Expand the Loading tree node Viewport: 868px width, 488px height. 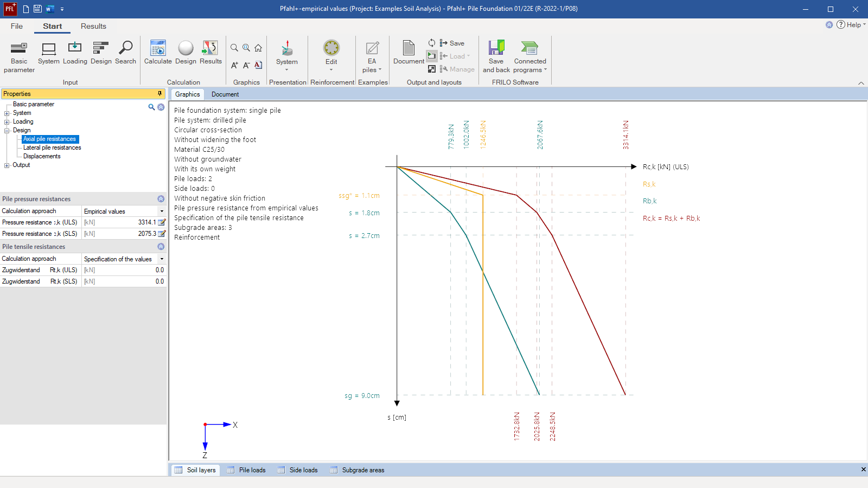[x=7, y=122]
